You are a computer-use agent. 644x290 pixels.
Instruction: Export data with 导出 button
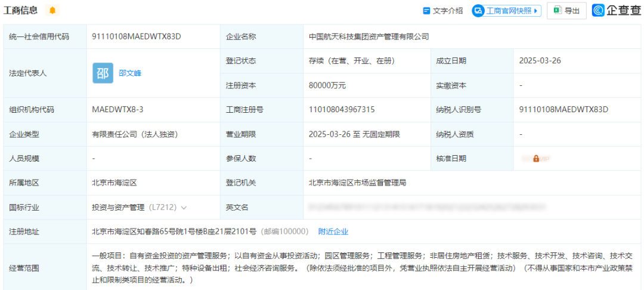click(567, 11)
